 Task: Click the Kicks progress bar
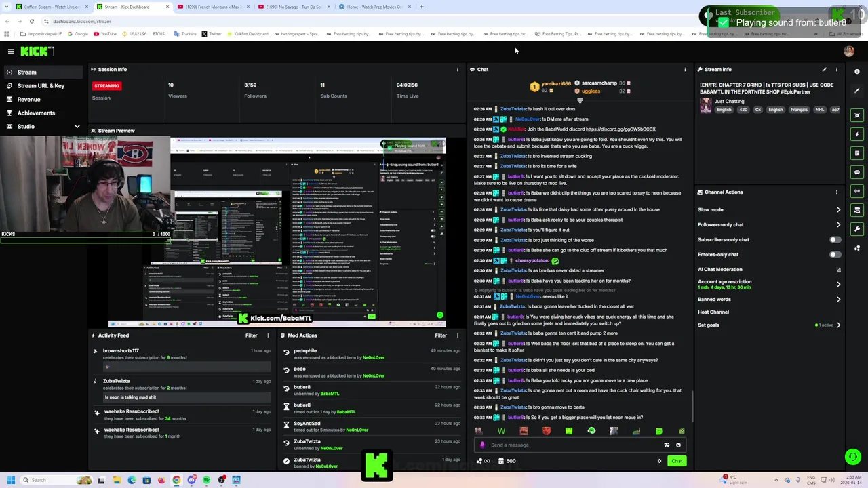85,239
